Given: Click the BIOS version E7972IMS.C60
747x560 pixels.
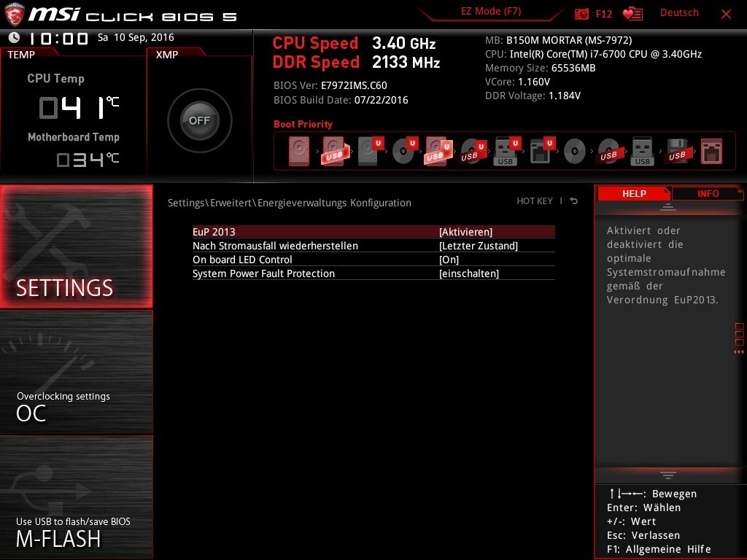Looking at the screenshot, I should point(354,85).
